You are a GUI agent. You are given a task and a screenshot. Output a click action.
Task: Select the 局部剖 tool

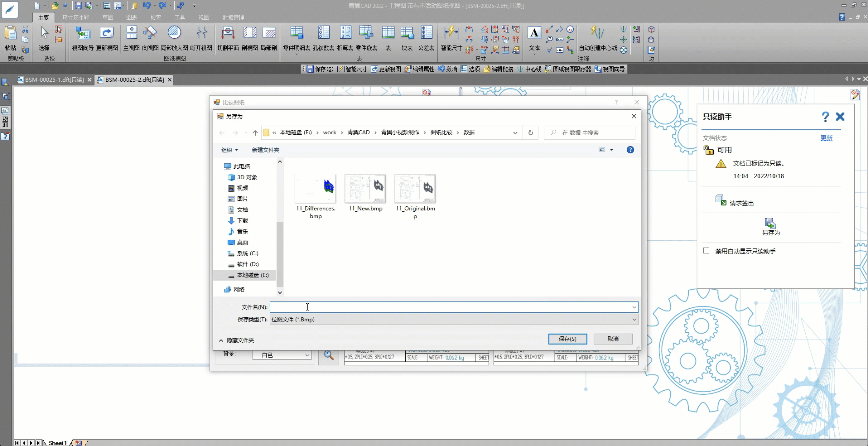(269, 38)
